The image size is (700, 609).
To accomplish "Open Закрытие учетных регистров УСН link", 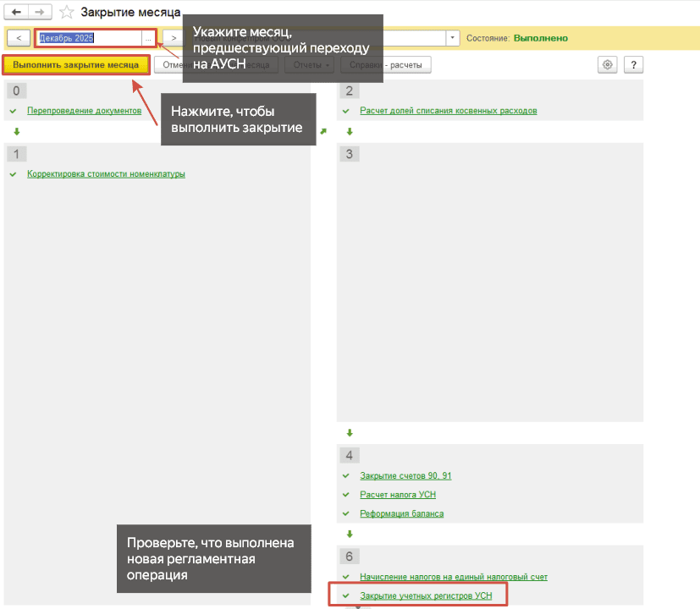I will tap(426, 595).
